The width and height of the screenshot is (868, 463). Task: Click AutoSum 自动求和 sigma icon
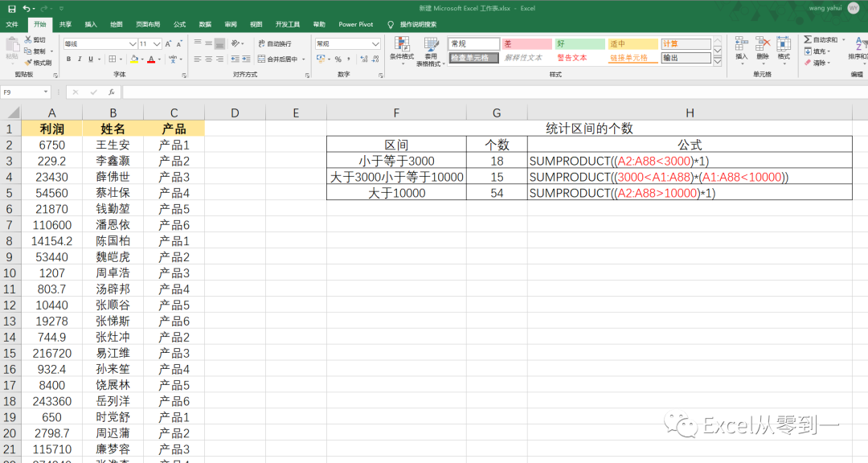808,39
